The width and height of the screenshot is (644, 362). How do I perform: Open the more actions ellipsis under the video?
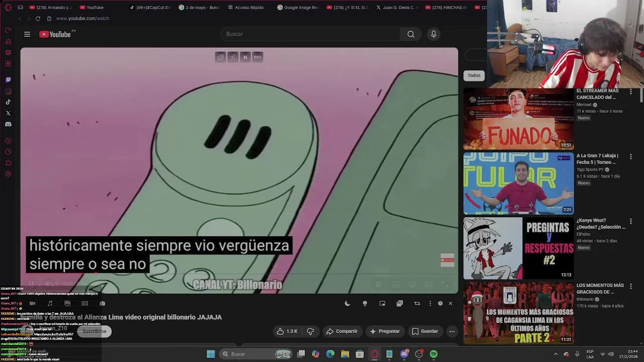(452, 331)
